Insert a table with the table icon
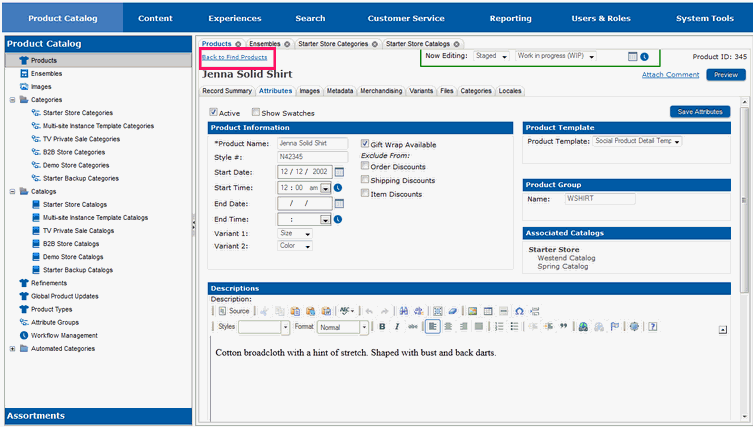 click(x=488, y=311)
